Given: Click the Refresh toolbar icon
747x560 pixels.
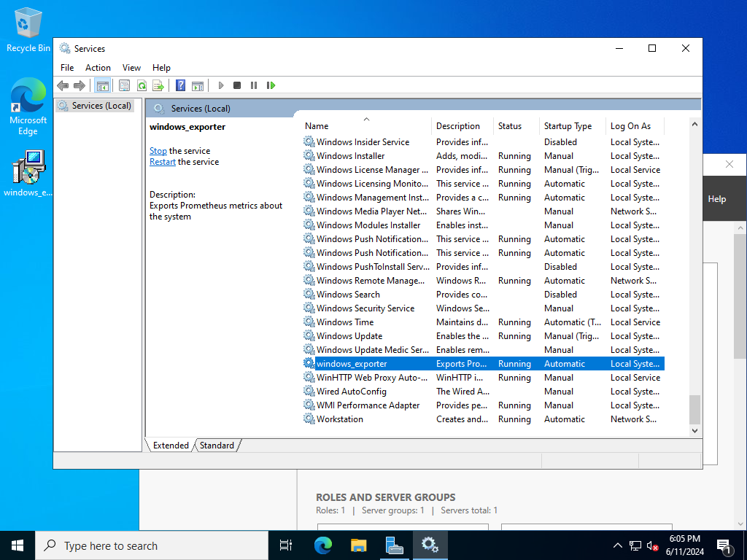Looking at the screenshot, I should [142, 85].
